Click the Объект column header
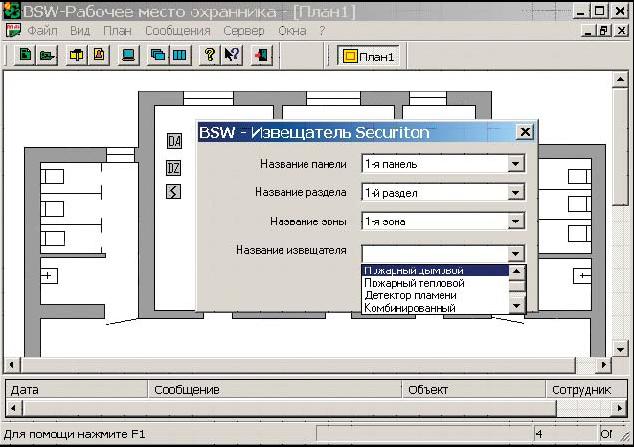634x447 pixels. tap(473, 390)
